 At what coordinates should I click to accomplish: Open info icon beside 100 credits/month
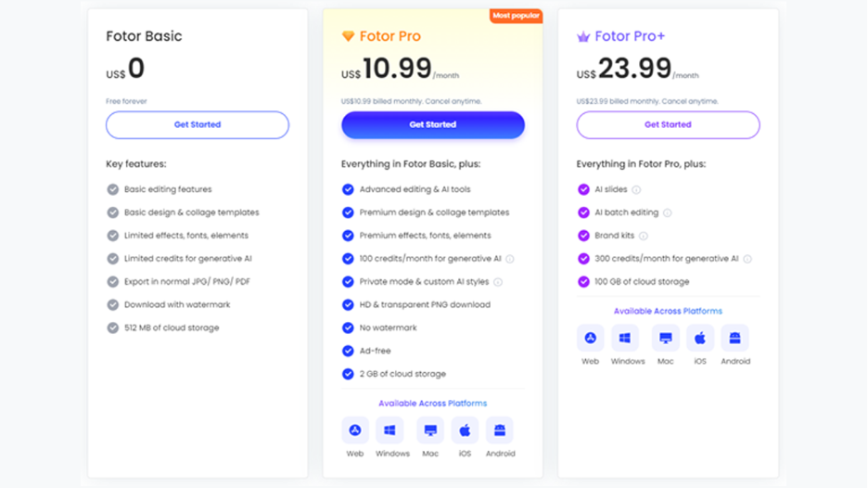coord(510,259)
